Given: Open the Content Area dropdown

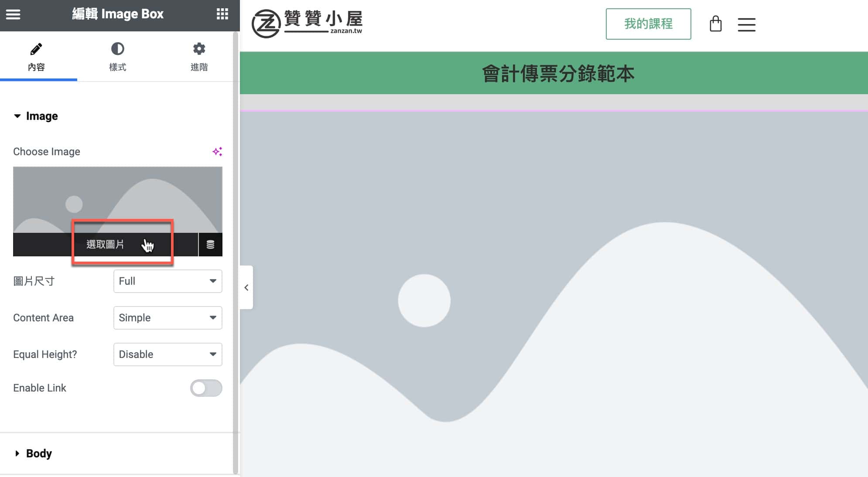Looking at the screenshot, I should coord(167,318).
